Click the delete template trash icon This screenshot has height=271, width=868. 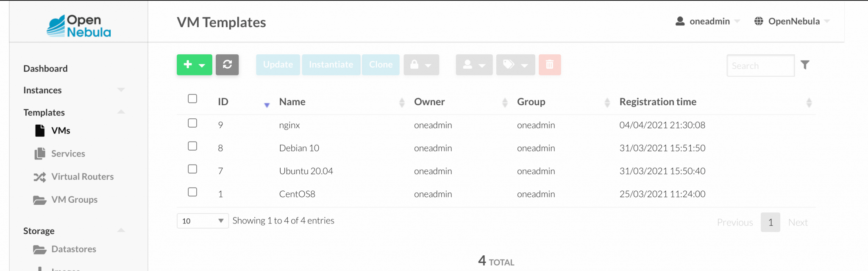coord(550,64)
